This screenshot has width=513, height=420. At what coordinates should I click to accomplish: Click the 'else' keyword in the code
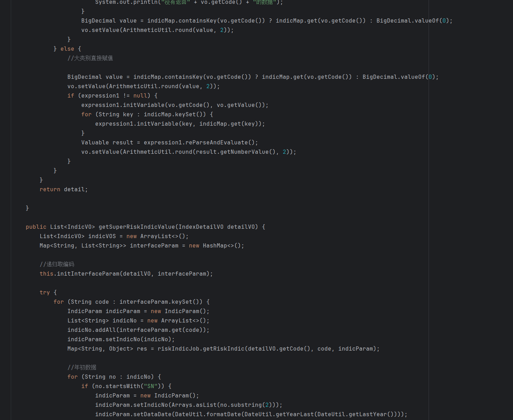click(67, 49)
